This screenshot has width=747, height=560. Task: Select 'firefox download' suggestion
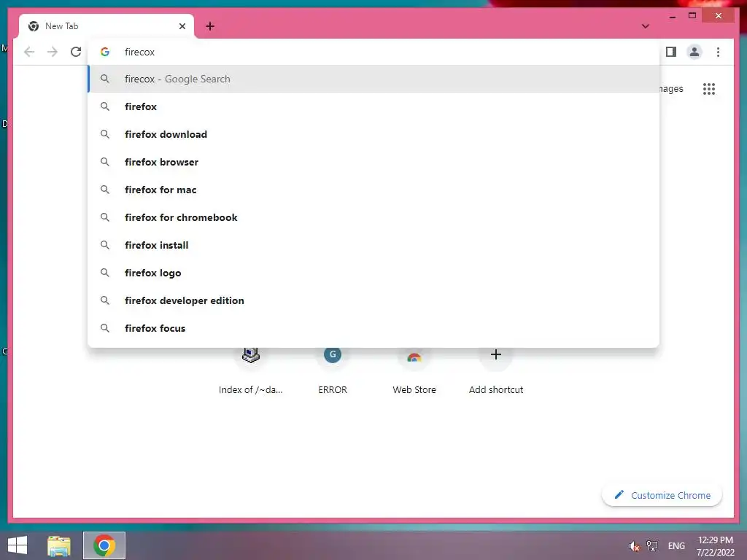(374, 134)
